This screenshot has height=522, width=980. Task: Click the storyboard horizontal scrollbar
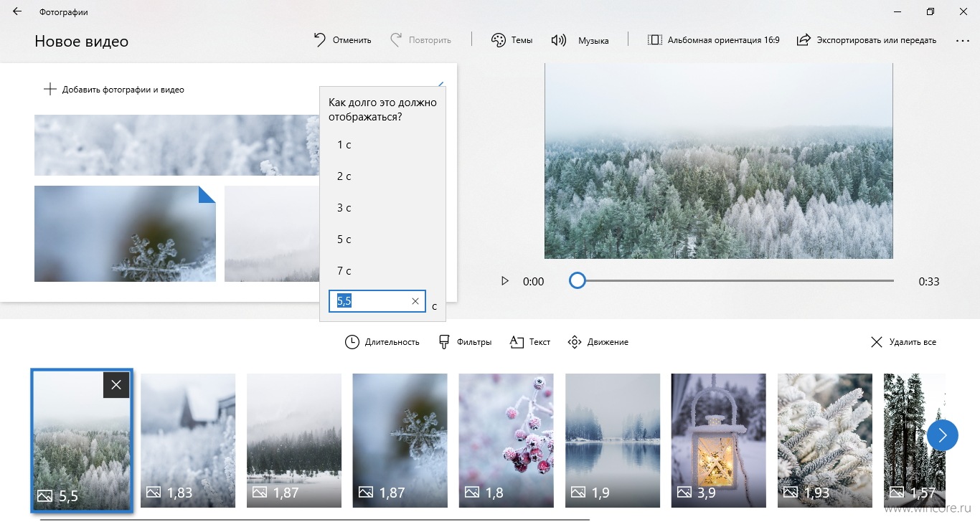coord(314,519)
